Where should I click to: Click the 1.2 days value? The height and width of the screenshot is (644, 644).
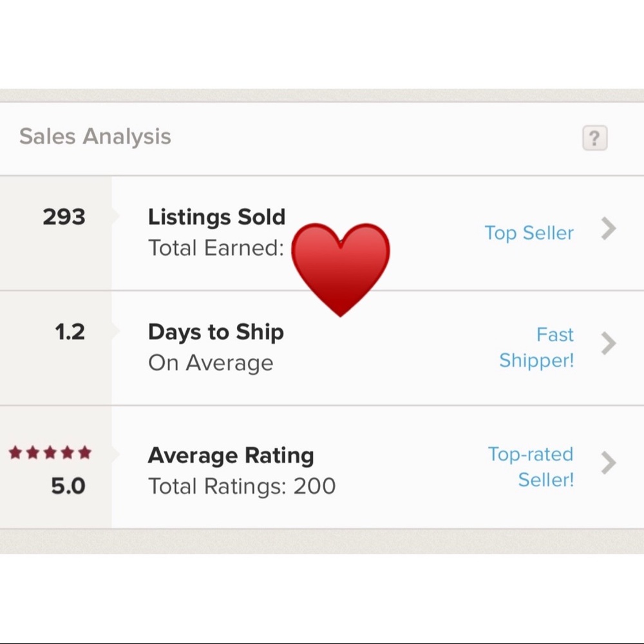pos(70,332)
